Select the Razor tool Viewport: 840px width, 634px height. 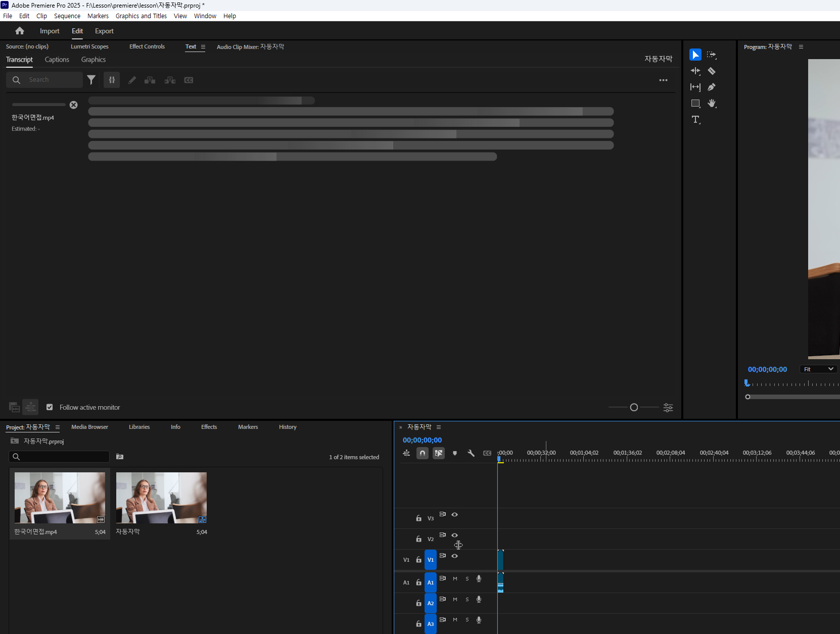tap(712, 71)
